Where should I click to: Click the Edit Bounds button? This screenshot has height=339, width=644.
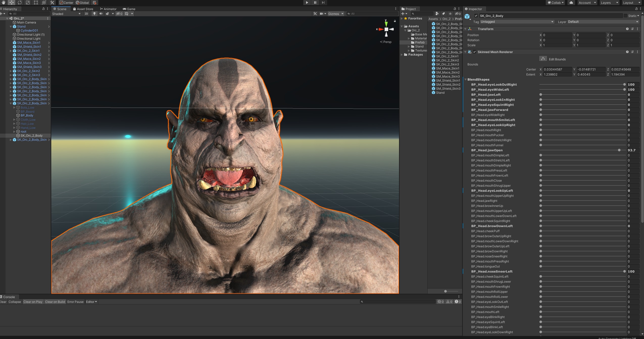coord(543,59)
